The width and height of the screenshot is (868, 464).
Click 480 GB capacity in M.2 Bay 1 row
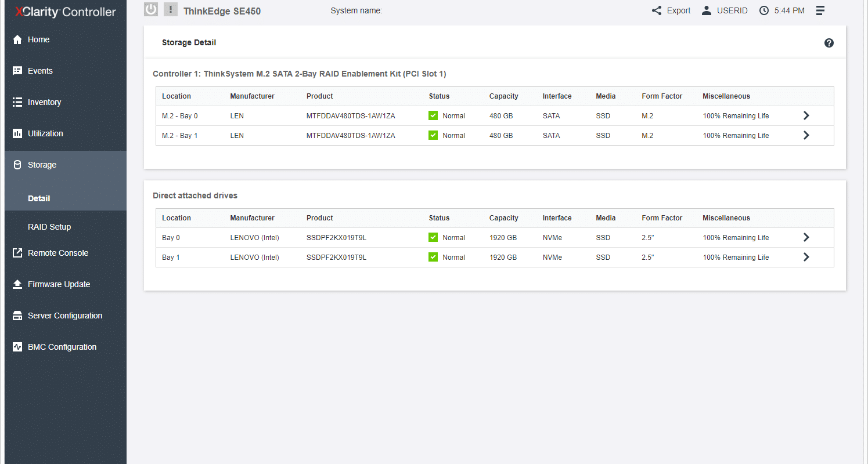pyautogui.click(x=501, y=136)
